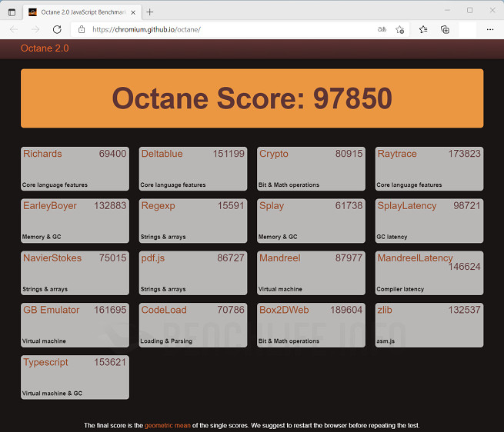Viewport: 504px width, 432px height.
Task: Select the Raytrace score 173823
Action: coord(465,154)
